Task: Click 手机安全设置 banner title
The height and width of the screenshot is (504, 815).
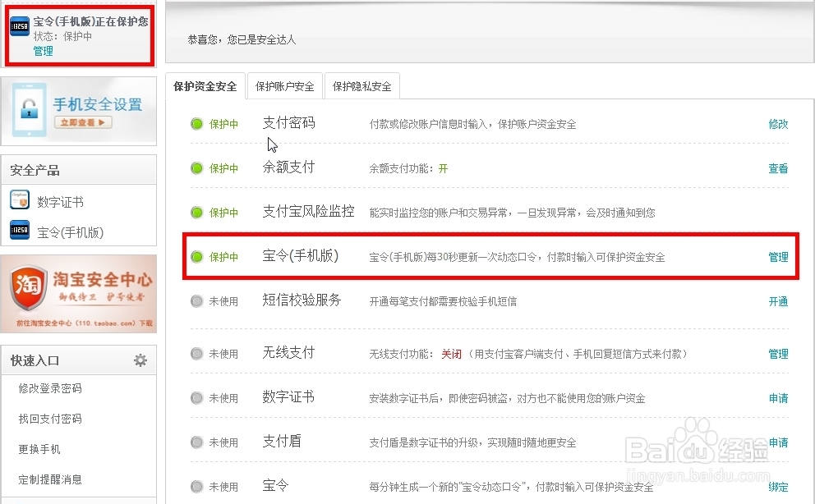Action: tap(98, 104)
